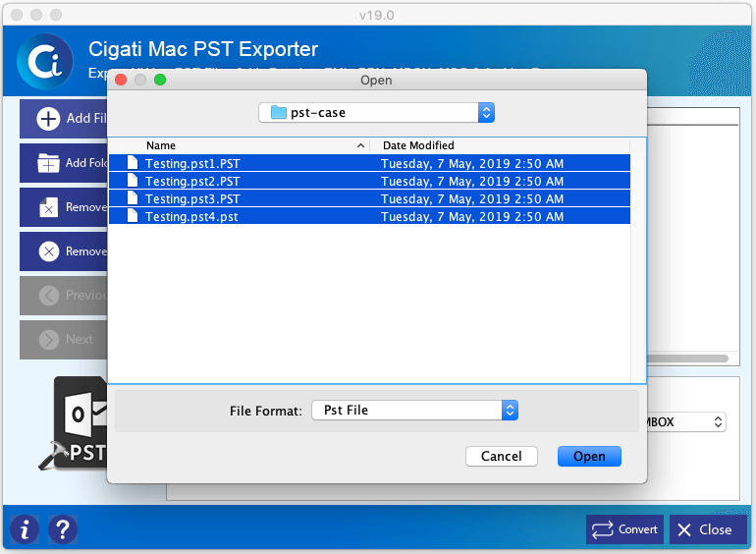Click Testing.pst2.PST modified date
The image size is (756, 554).
point(472,182)
